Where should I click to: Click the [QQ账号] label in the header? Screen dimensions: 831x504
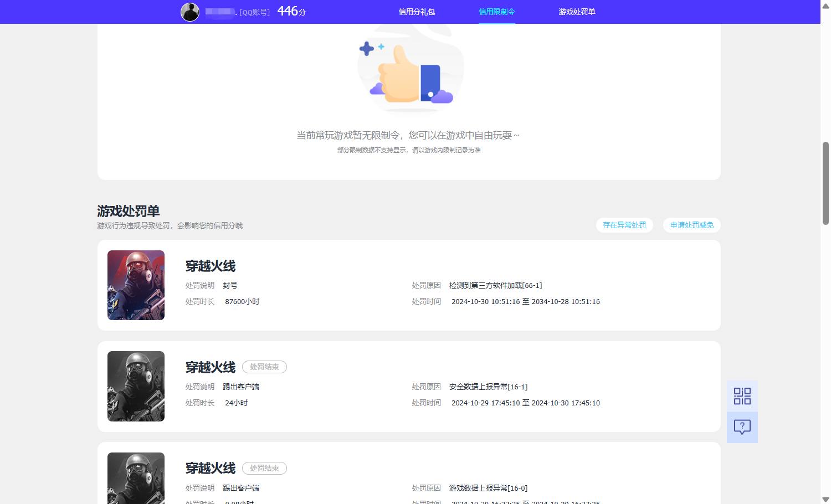(254, 12)
